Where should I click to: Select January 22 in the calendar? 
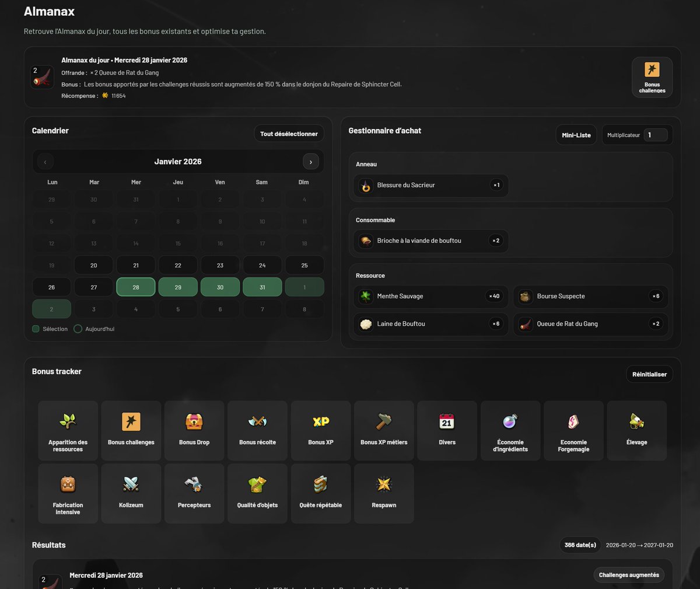pos(178,265)
